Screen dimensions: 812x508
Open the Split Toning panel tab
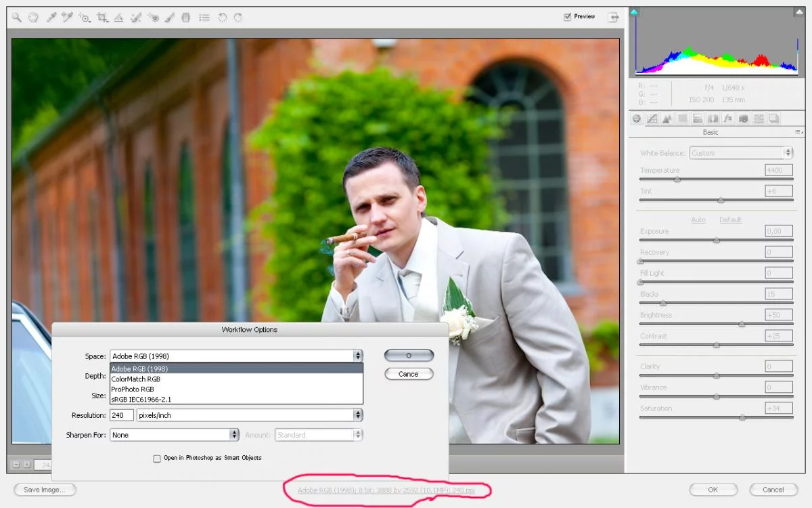tap(697, 119)
